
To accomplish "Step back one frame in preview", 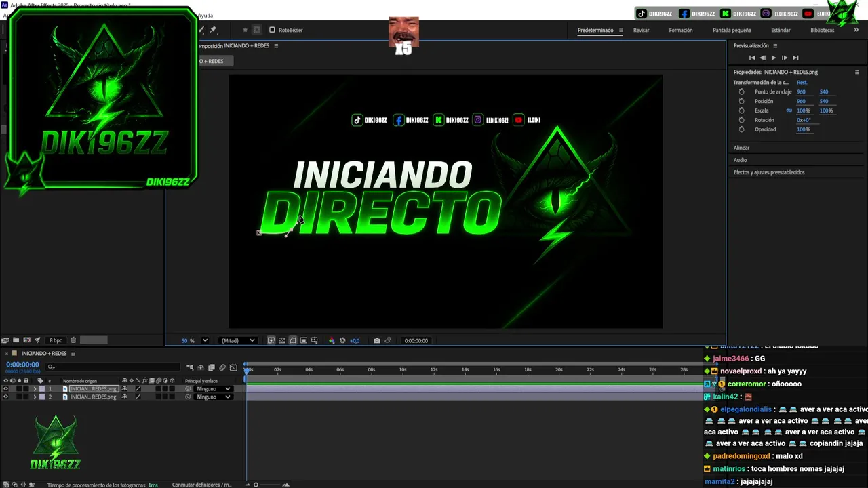I will click(x=762, y=58).
